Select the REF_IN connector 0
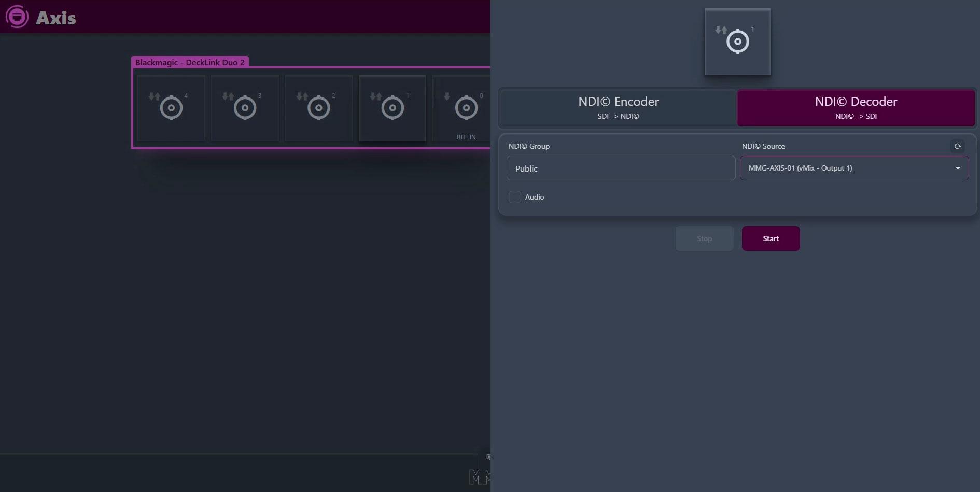This screenshot has width=980, height=492. [461, 108]
